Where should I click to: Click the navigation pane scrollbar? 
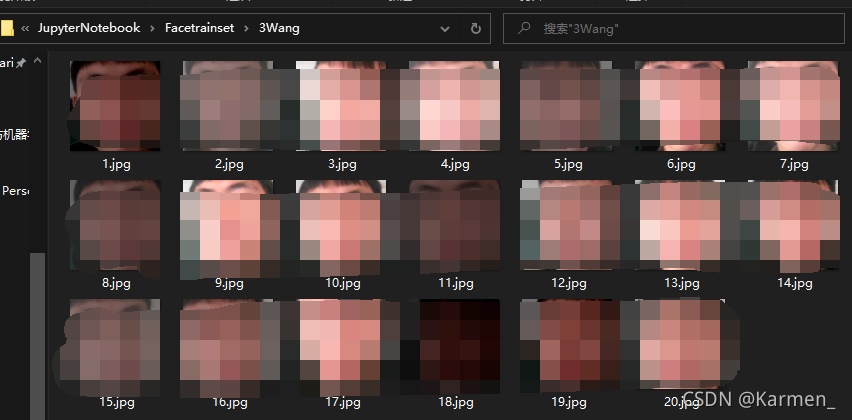pos(37,336)
